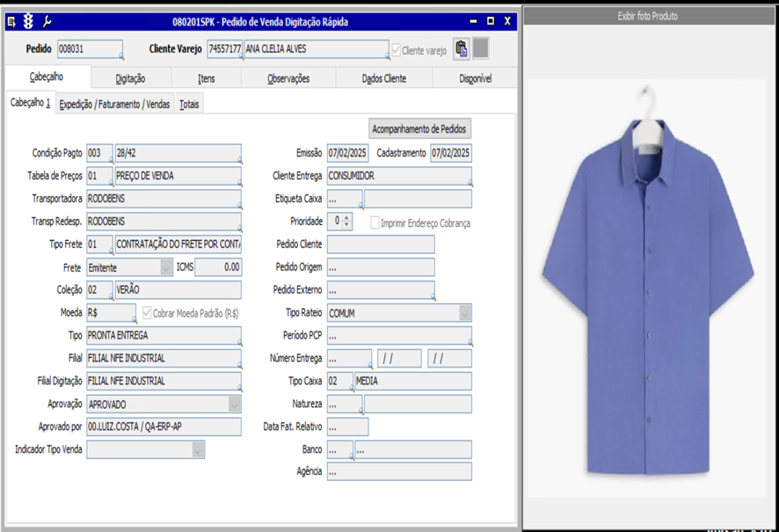This screenshot has height=532, width=779.
Task: Click the traffic light icon in title bar
Action: pos(29,21)
